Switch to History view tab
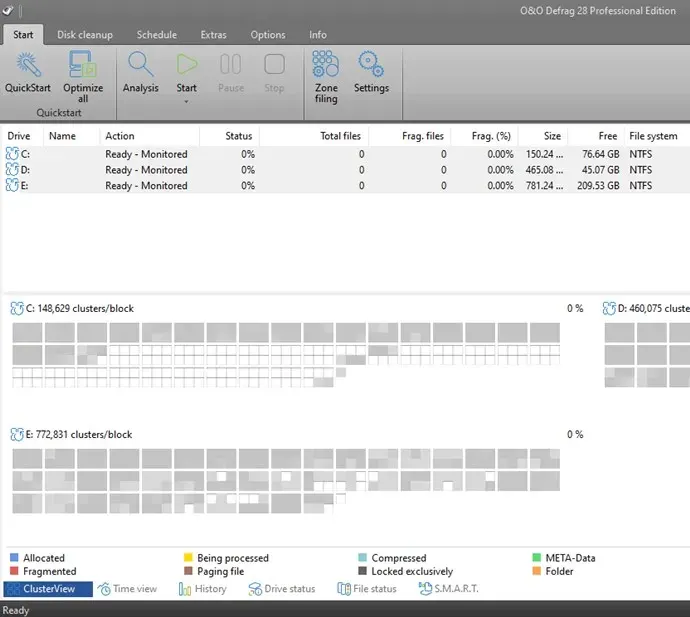 202,589
